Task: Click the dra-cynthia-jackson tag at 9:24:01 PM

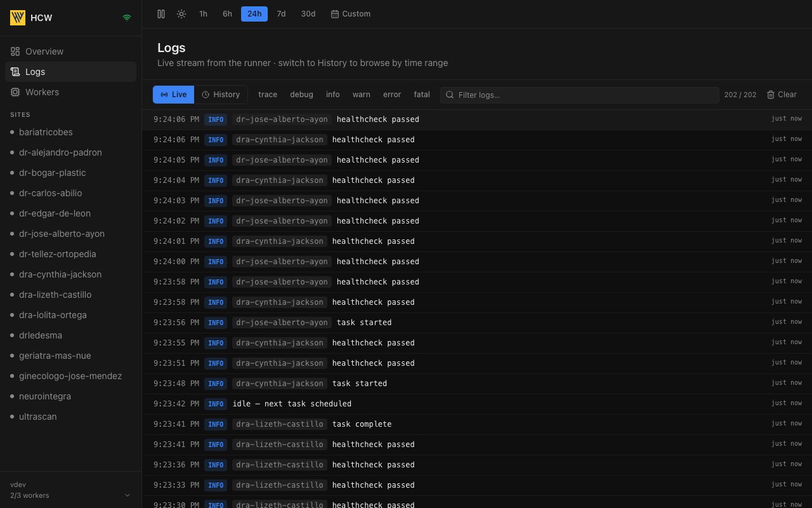Action: (280, 241)
